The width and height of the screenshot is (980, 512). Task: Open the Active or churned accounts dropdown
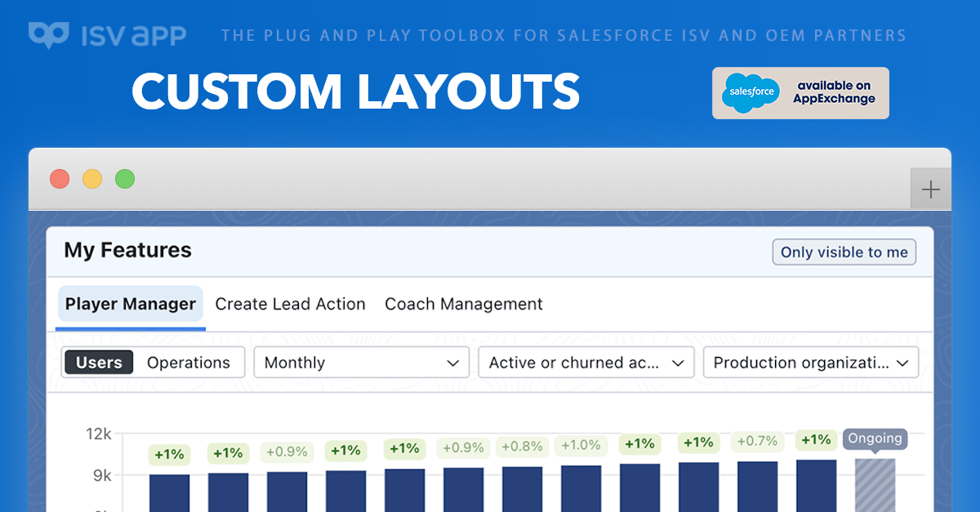click(586, 363)
